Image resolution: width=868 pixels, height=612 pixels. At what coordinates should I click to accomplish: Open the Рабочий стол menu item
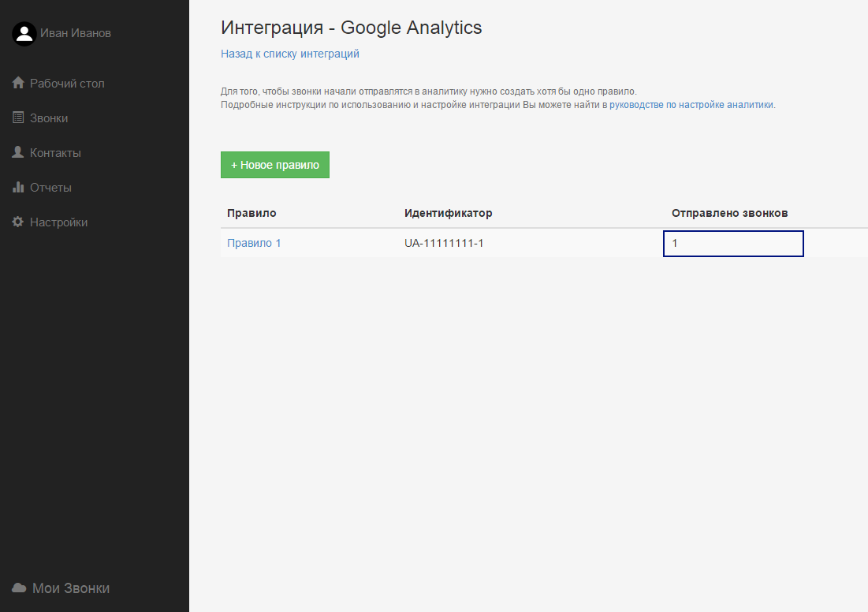pyautogui.click(x=67, y=83)
